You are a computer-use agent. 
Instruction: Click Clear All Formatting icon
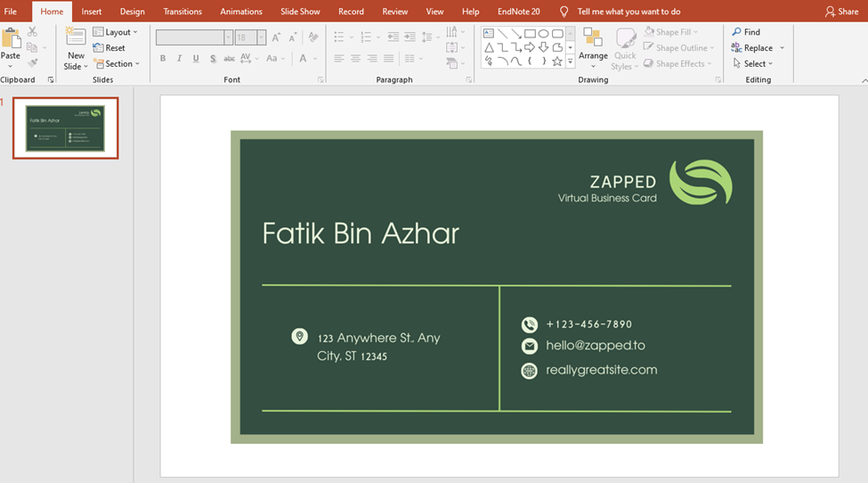click(313, 37)
